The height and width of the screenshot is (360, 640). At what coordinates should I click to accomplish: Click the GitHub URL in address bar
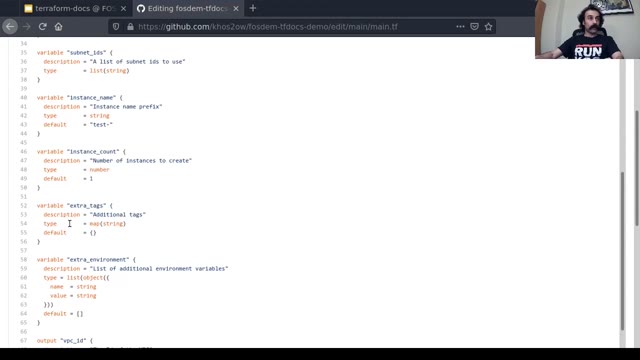coord(268,27)
